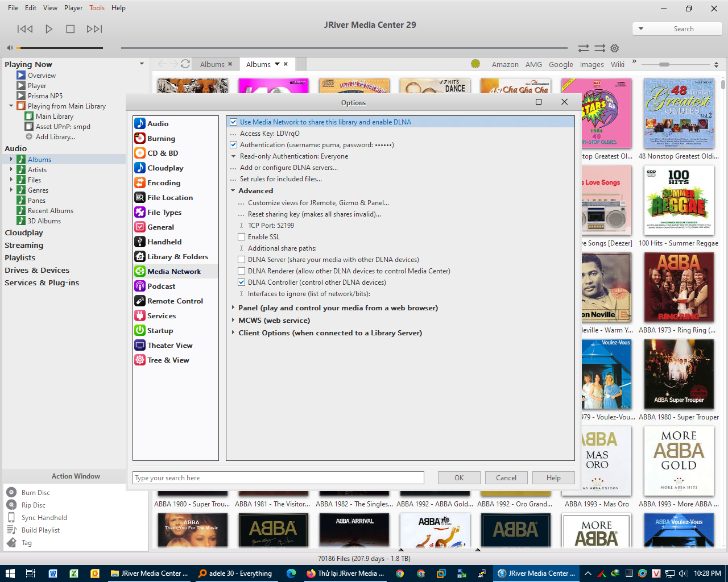The width and height of the screenshot is (728, 582).
Task: Uncheck DLNA Controller checkbox
Action: 241,282
